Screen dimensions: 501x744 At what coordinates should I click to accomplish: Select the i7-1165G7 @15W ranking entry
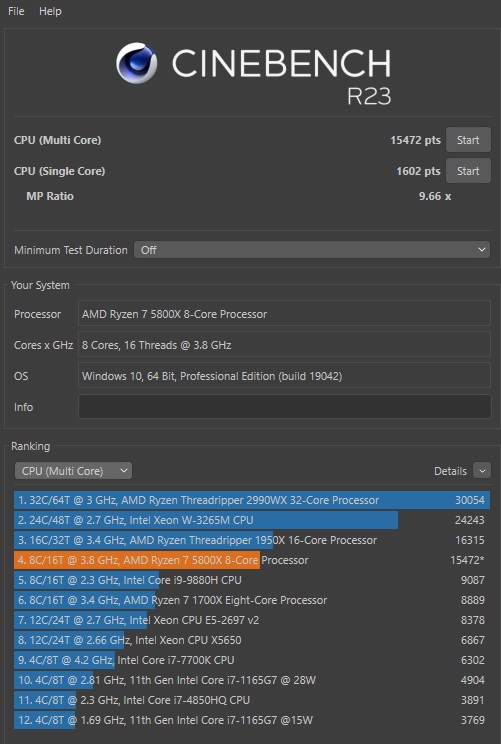(x=252, y=720)
